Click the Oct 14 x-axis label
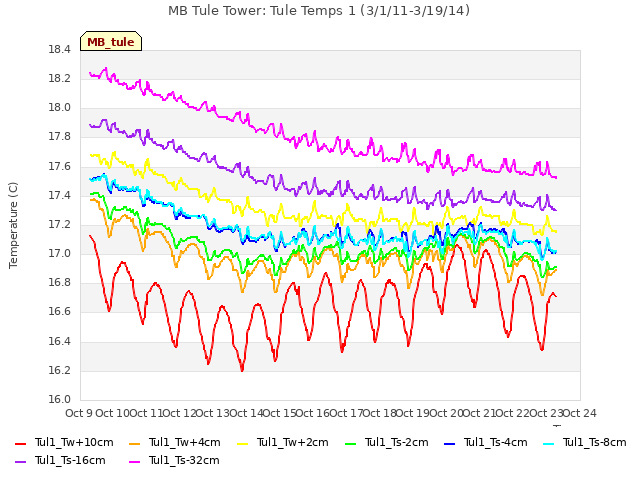Image resolution: width=640 pixels, height=480 pixels. click(x=246, y=413)
